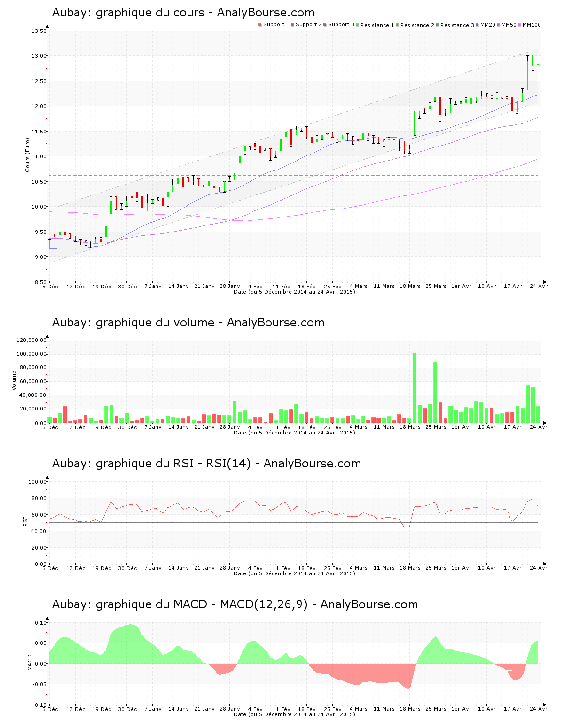Select the MM50 legend label

509,25
